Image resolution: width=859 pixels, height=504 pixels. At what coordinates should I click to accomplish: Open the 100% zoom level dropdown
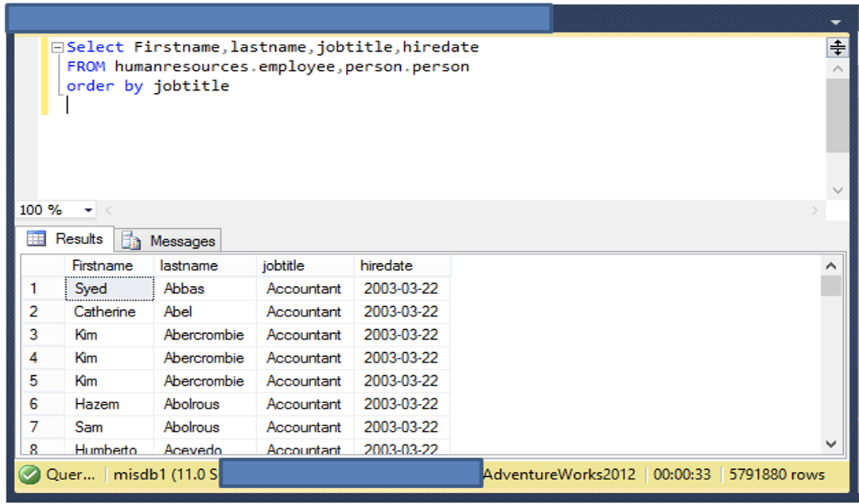click(87, 209)
